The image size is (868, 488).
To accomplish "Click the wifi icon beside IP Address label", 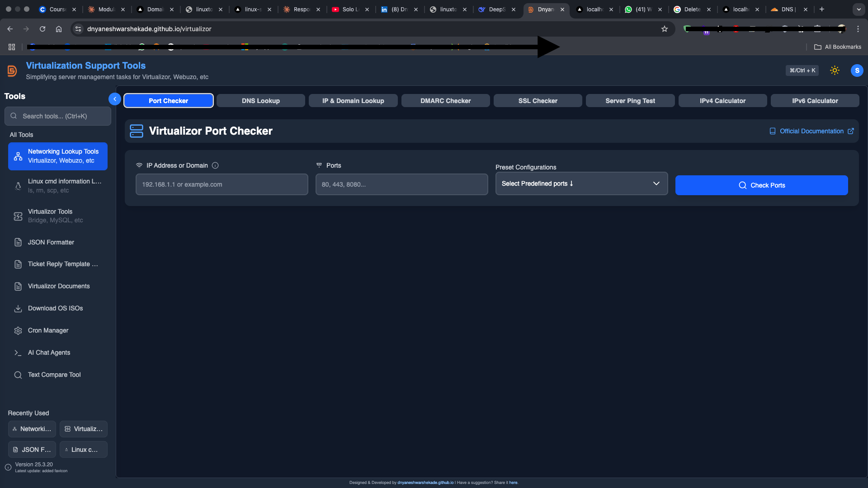I will coord(139,166).
